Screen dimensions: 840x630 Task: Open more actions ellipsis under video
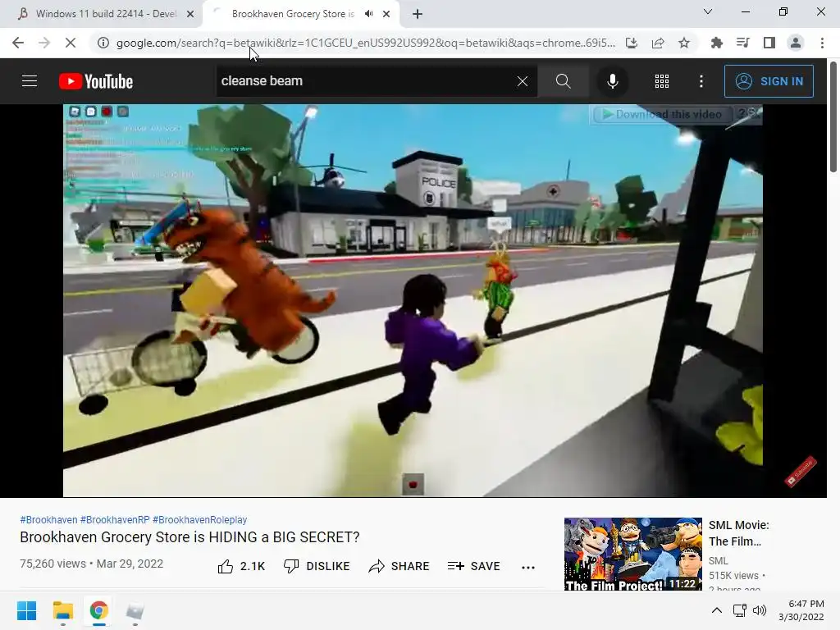[x=528, y=568]
